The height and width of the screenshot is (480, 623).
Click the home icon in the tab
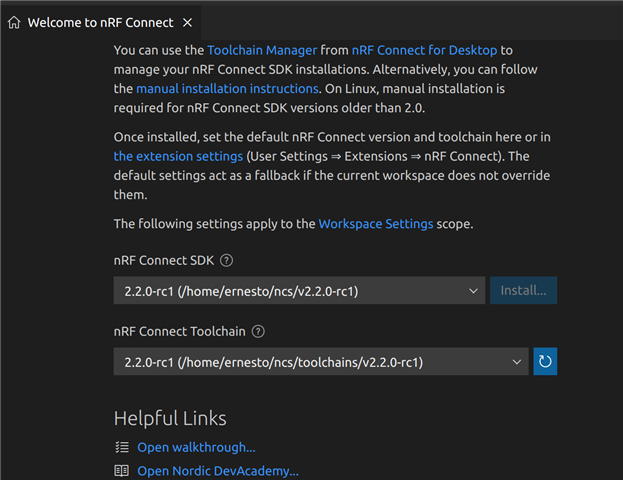point(14,23)
